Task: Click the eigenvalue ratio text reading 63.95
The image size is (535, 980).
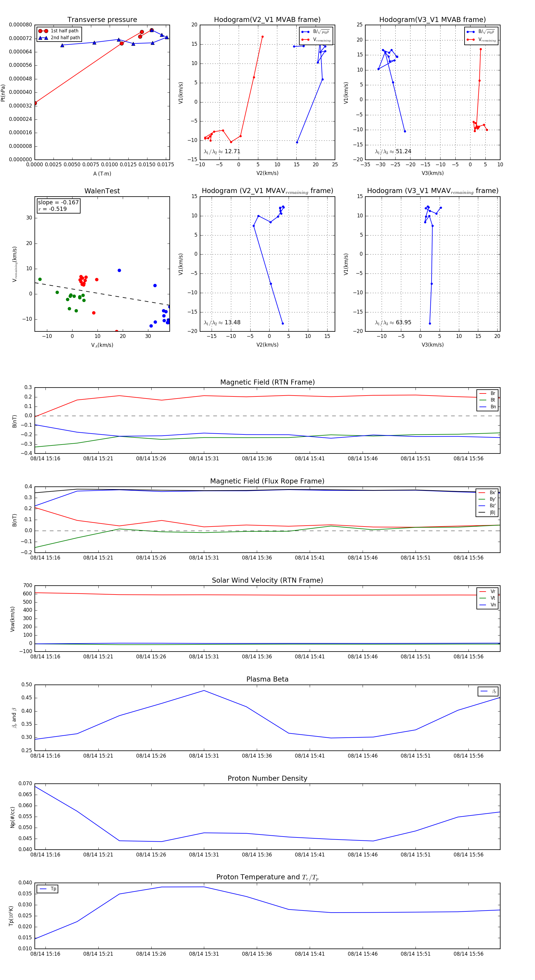Action: pos(393,323)
